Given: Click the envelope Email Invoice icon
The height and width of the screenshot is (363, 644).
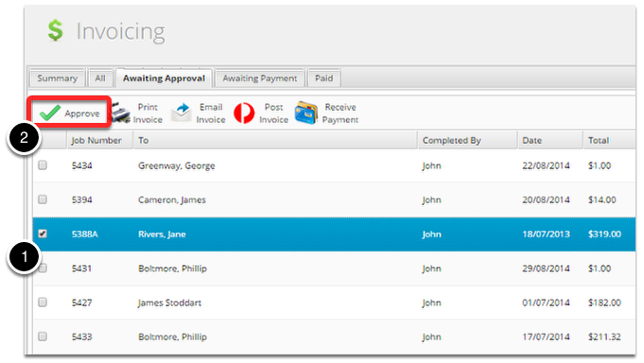Looking at the screenshot, I should (x=182, y=112).
